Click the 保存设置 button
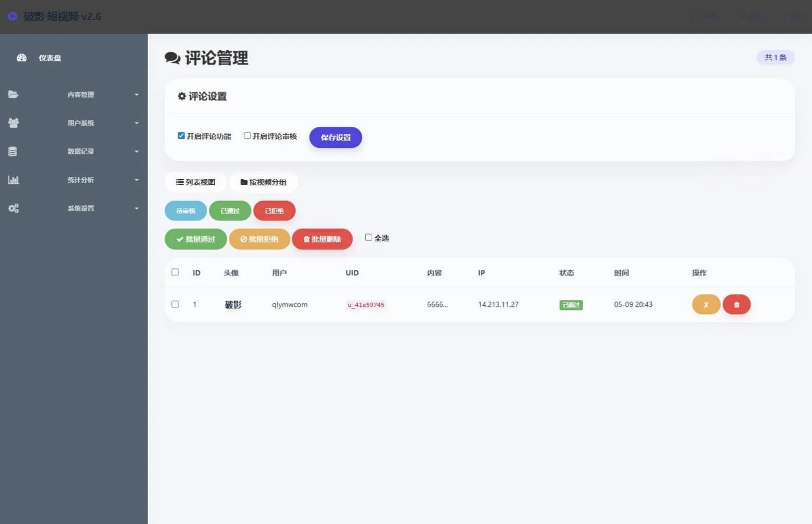This screenshot has height=524, width=812. tap(336, 137)
